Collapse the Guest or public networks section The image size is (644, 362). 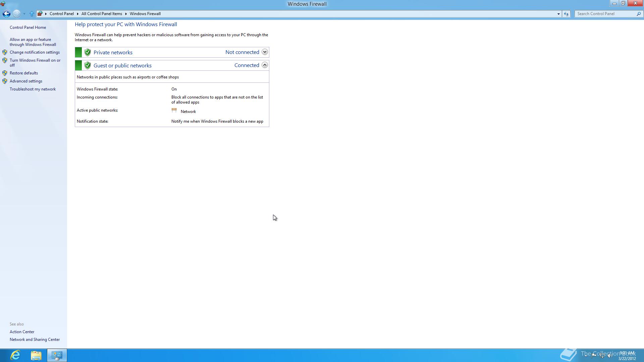point(265,65)
